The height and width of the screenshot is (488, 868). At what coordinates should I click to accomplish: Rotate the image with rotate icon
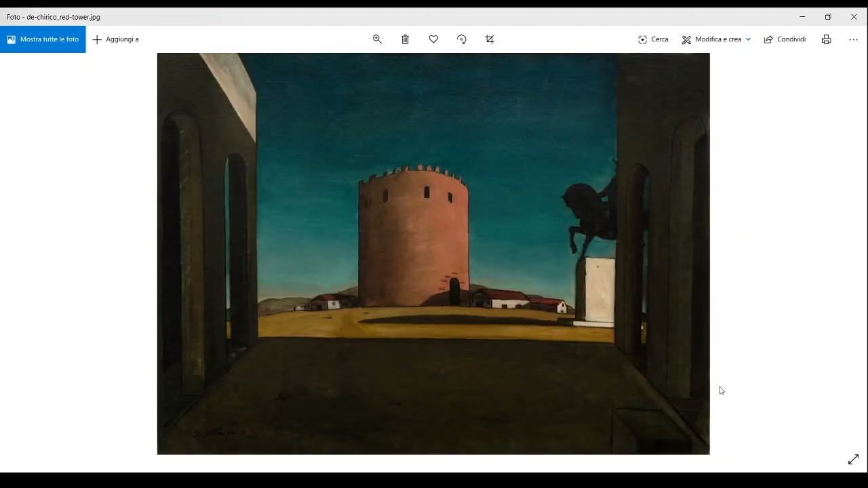[x=462, y=39]
